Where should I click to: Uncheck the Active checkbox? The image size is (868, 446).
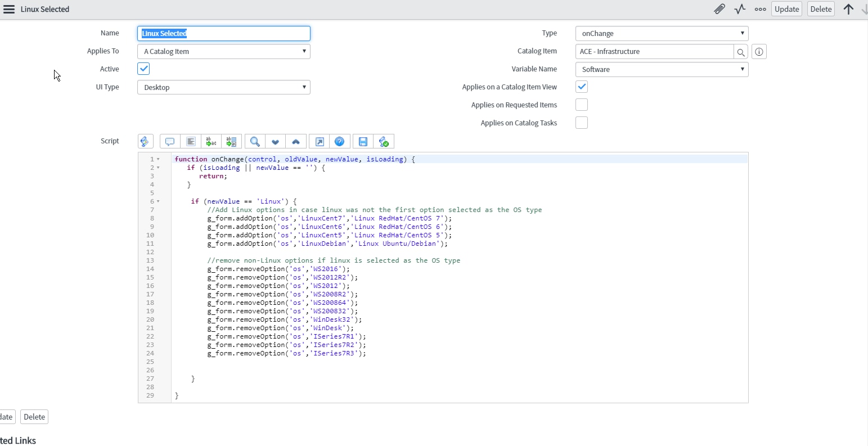coord(143,69)
